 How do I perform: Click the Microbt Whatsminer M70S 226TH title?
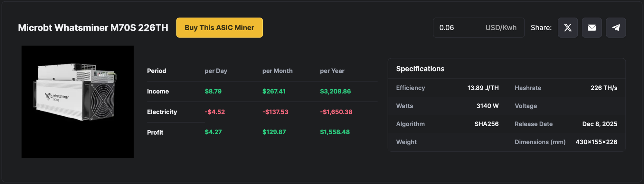pyautogui.click(x=93, y=28)
